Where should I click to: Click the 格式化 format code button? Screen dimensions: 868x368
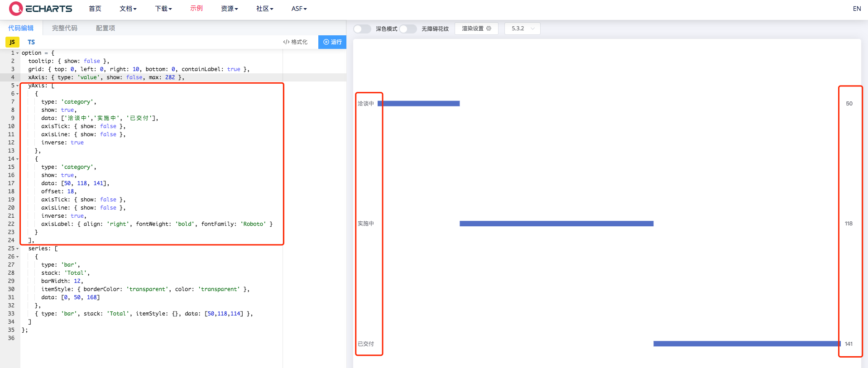point(295,42)
